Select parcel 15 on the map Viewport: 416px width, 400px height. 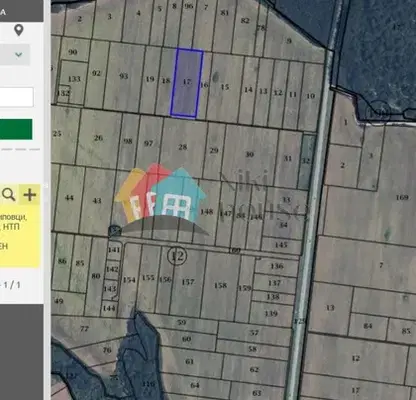pos(225,87)
